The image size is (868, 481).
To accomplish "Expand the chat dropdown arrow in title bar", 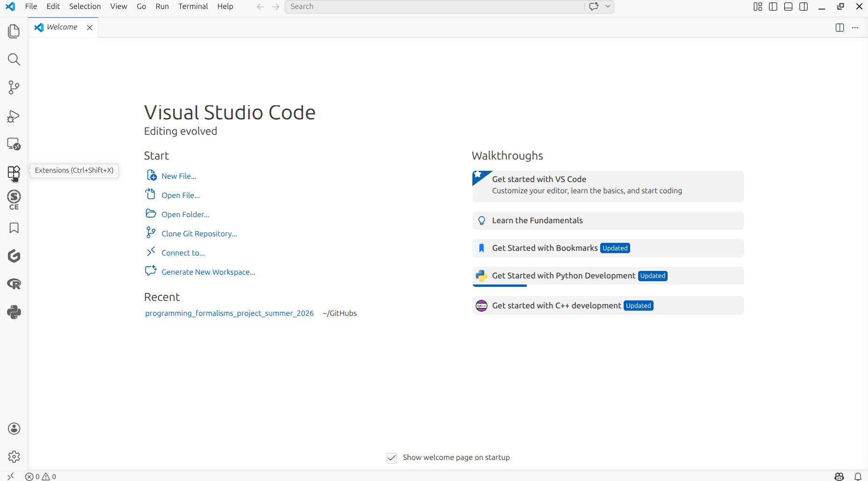I will click(608, 7).
